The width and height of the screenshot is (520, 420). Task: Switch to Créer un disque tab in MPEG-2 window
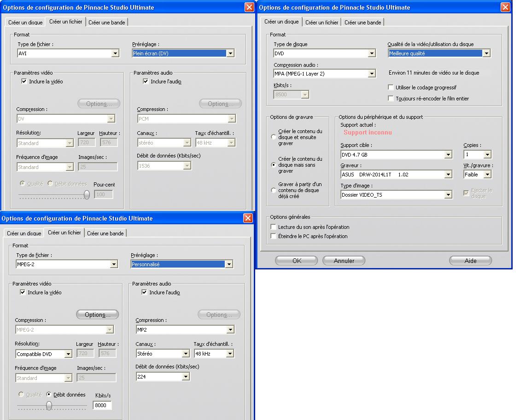(x=24, y=233)
